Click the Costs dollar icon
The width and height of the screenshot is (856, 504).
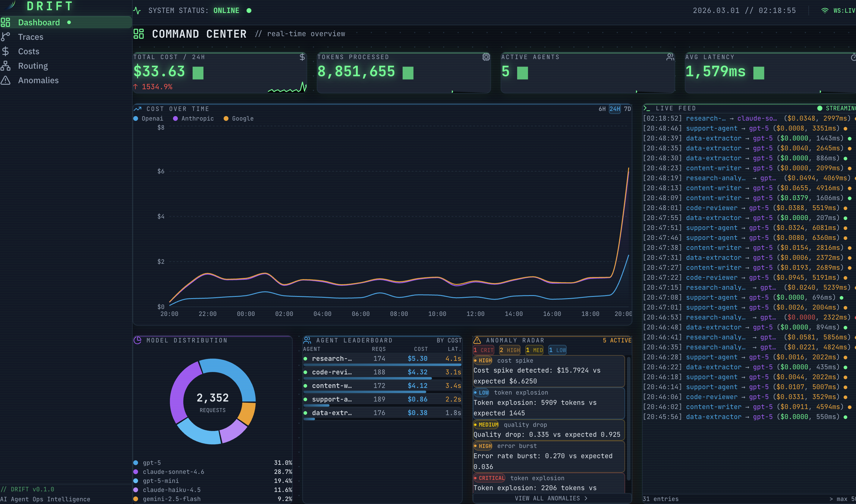coord(5,51)
